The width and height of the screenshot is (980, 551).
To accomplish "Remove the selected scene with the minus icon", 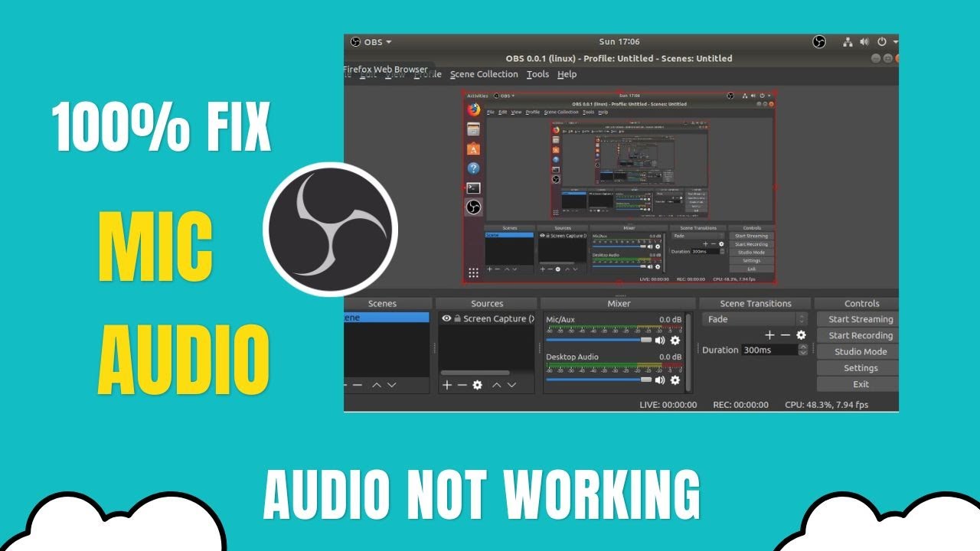I will click(358, 385).
